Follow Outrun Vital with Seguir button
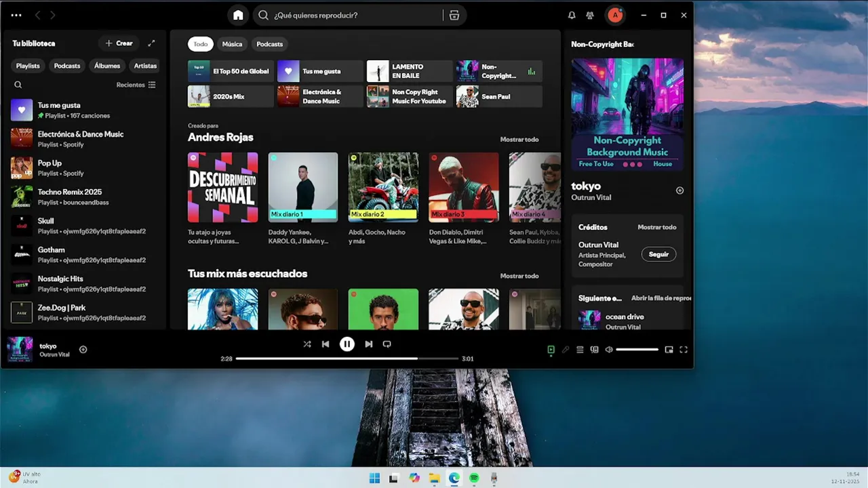The width and height of the screenshot is (868, 488). (x=658, y=254)
